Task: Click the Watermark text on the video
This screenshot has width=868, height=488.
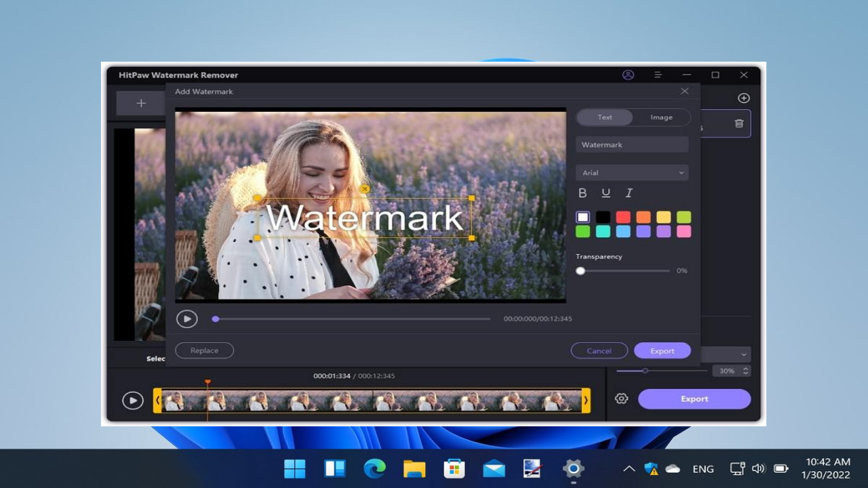Action: point(364,218)
